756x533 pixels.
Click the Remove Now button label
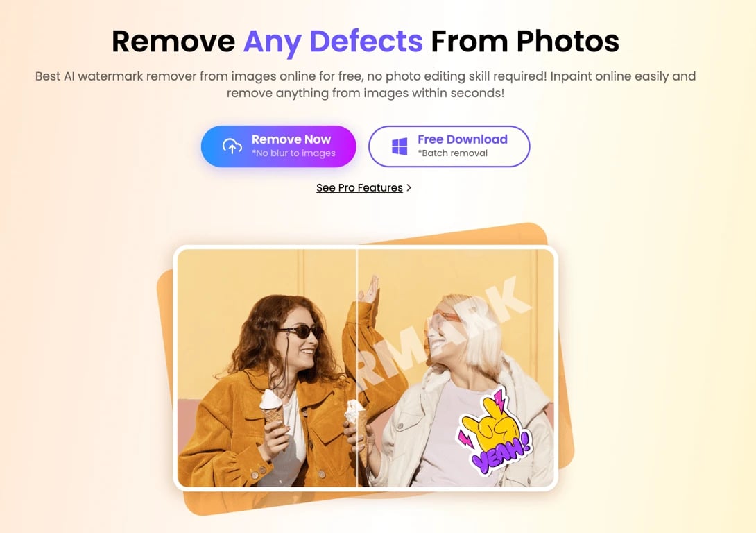coord(291,139)
